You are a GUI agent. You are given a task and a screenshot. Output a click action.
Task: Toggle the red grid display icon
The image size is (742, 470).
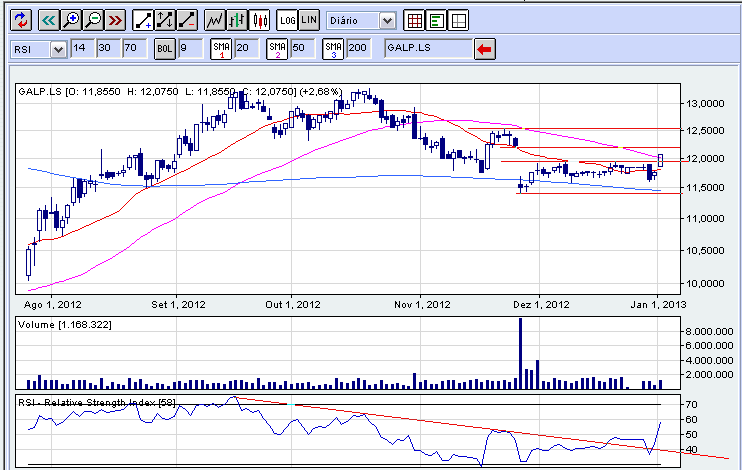coord(415,20)
